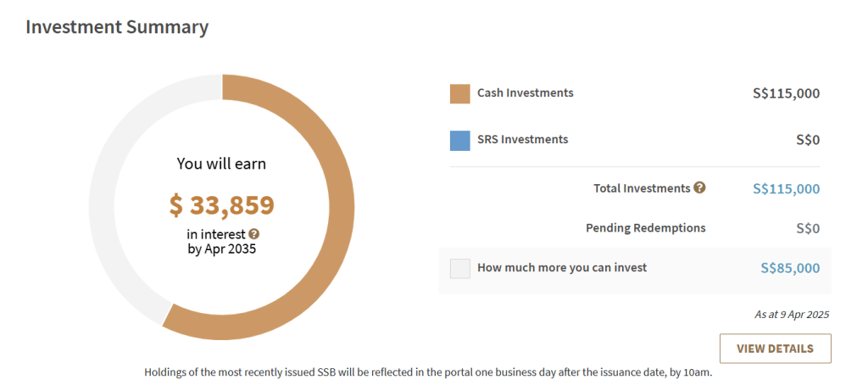868x391 pixels.
Task: Select the SRS Investments label
Action: click(522, 139)
